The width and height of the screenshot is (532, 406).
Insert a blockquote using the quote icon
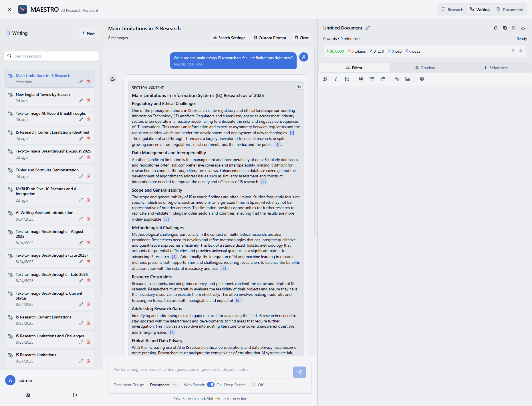point(361,79)
